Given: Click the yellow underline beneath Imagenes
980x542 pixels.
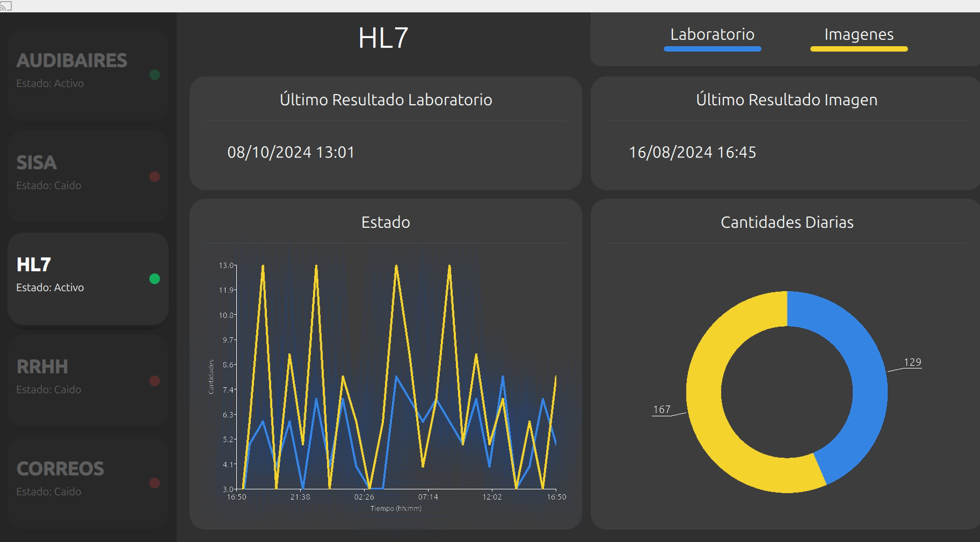Looking at the screenshot, I should pyautogui.click(x=859, y=49).
